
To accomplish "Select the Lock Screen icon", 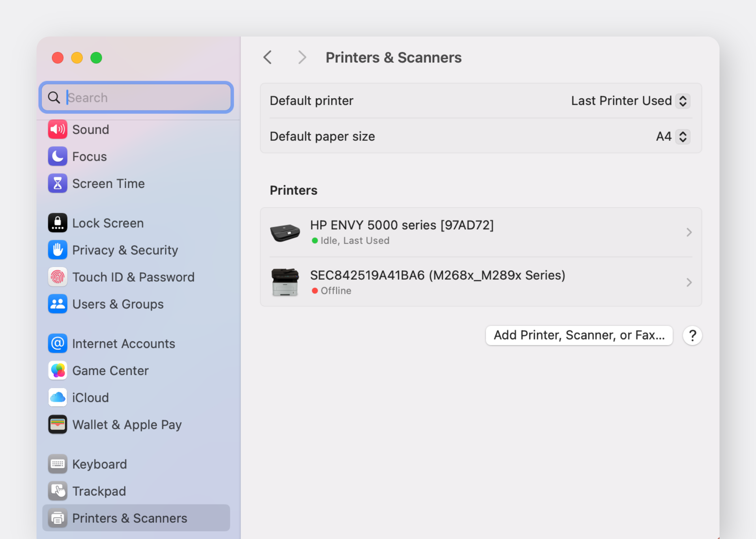I will pyautogui.click(x=58, y=223).
